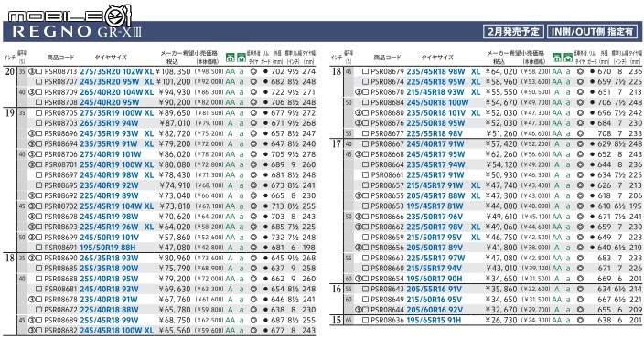Screen dimensions: 644x338
Task: Select tire size 255/40R19 100W XL
Action: tap(117, 165)
